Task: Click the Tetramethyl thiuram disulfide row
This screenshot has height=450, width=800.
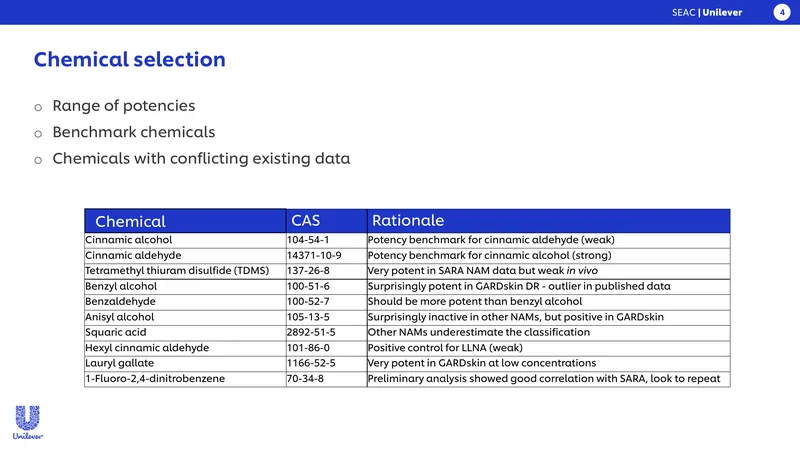Action: click(x=407, y=271)
